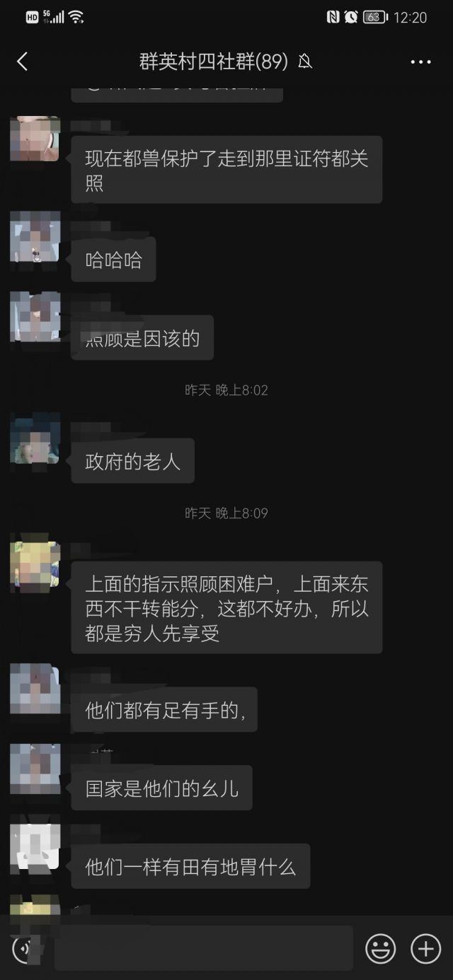Select message 照顾是因该的
Image resolution: width=453 pixels, height=980 pixels.
[142, 338]
